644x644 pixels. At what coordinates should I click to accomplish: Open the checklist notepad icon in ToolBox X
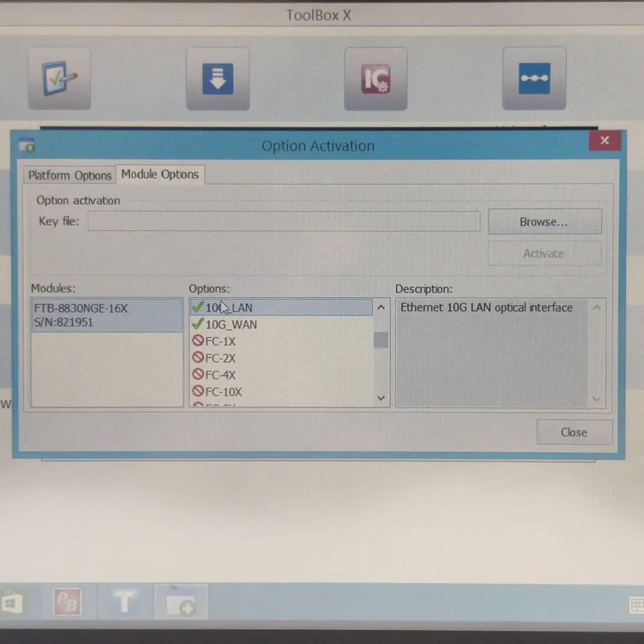[59, 78]
